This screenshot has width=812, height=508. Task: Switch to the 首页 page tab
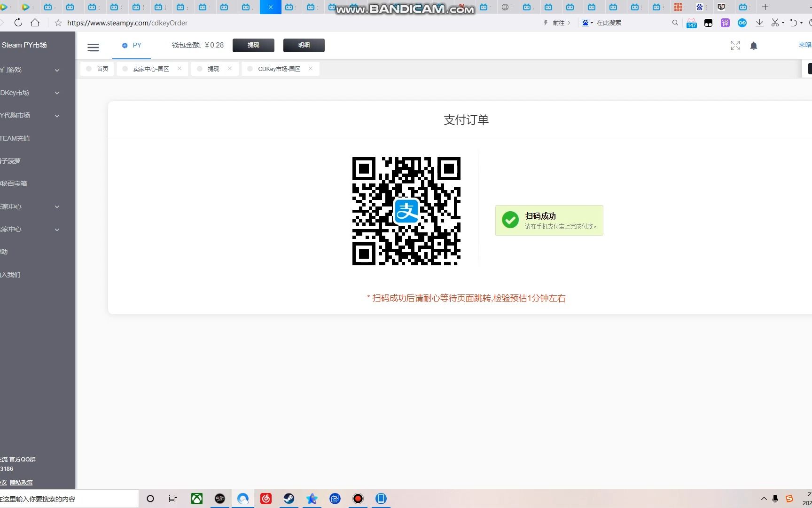(98, 69)
